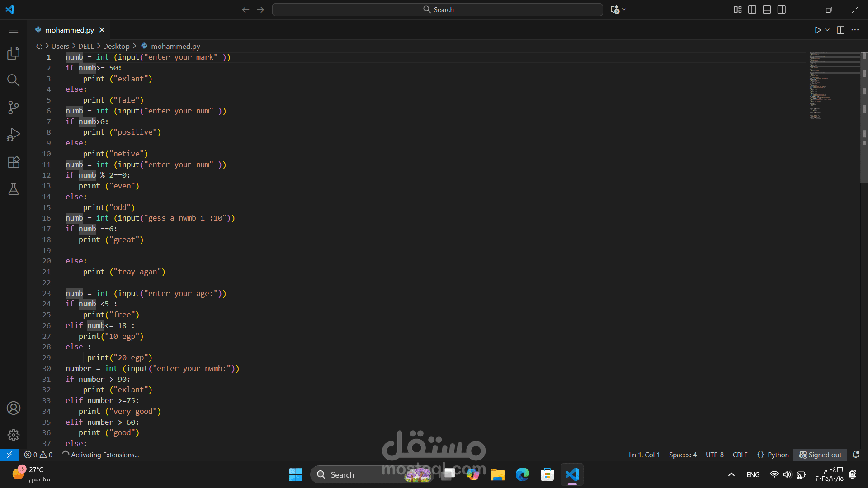The width and height of the screenshot is (868, 488).
Task: Open Run and Debug view
Action: (x=14, y=135)
